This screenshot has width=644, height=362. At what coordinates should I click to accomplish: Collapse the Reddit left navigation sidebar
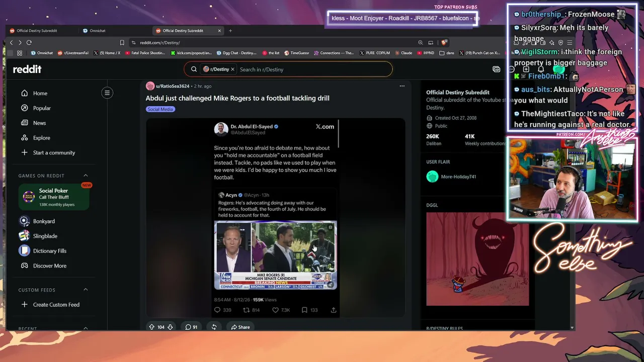point(107,93)
